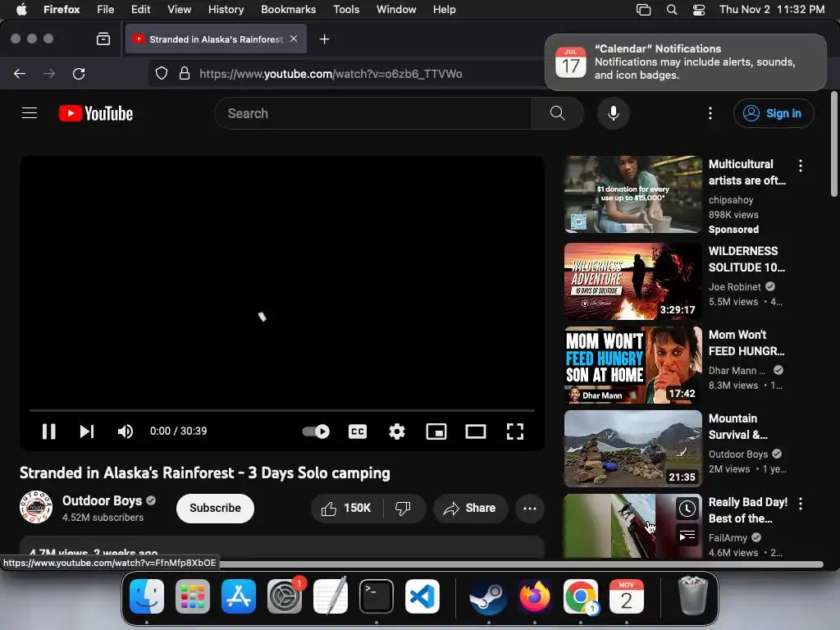Switch to theater mode
The image size is (840, 630).
point(476,431)
